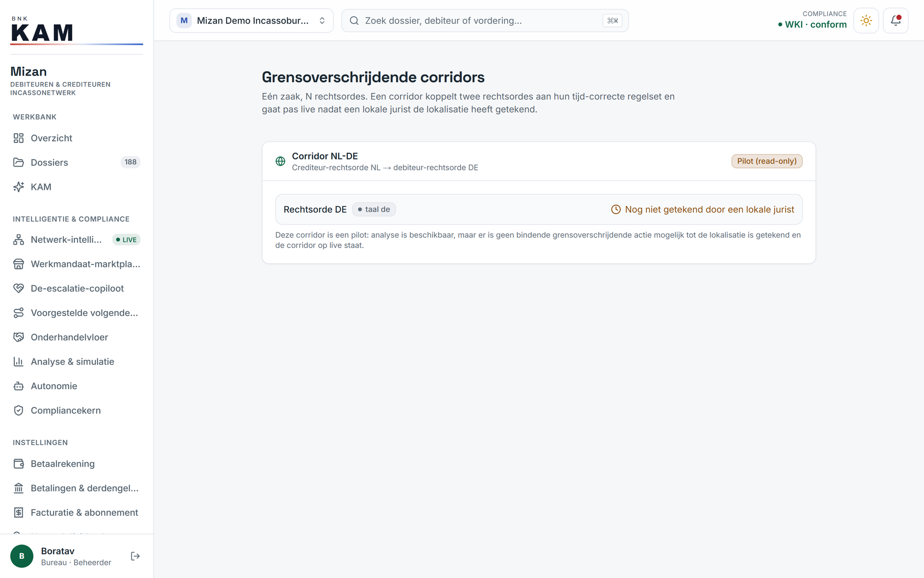
Task: Click the organization switcher chevron arrows
Action: click(x=322, y=21)
